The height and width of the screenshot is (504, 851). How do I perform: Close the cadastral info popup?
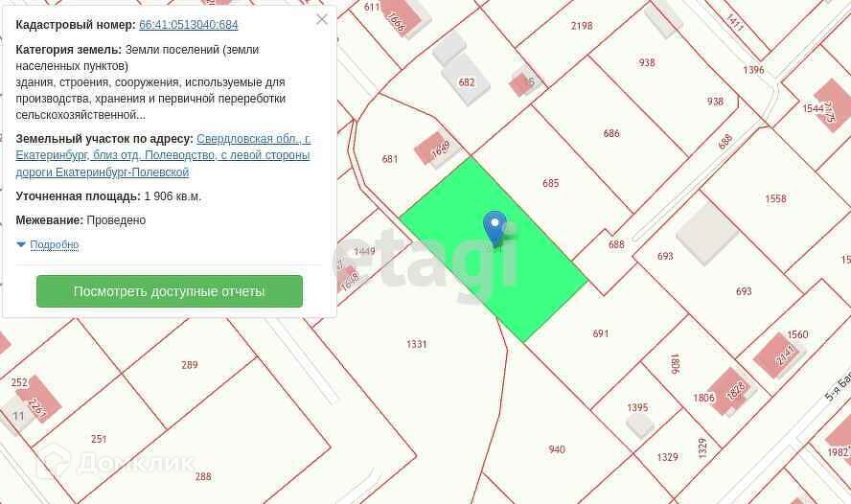[321, 19]
